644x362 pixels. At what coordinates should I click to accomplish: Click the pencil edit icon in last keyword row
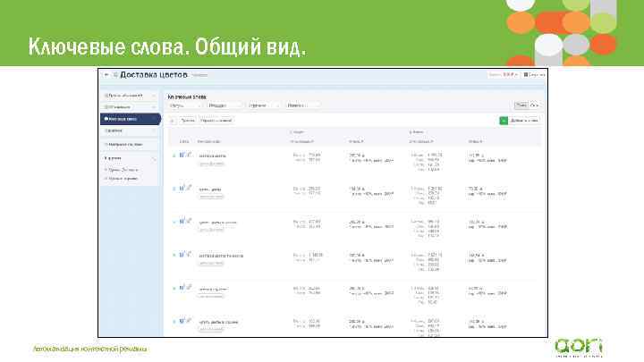189,321
